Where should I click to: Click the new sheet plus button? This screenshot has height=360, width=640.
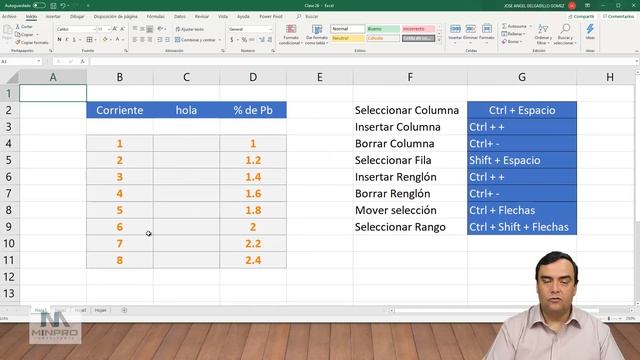point(124,310)
